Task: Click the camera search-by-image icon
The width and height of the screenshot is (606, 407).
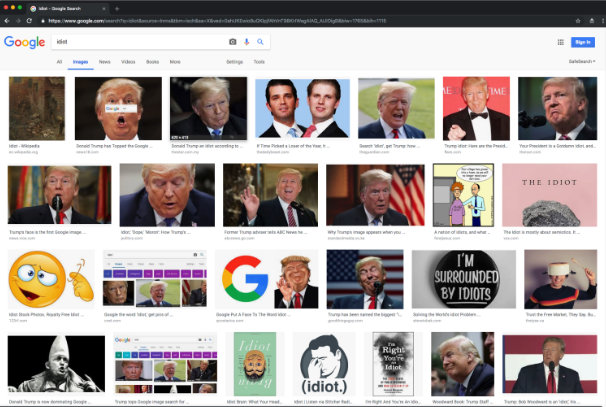Action: pos(232,42)
